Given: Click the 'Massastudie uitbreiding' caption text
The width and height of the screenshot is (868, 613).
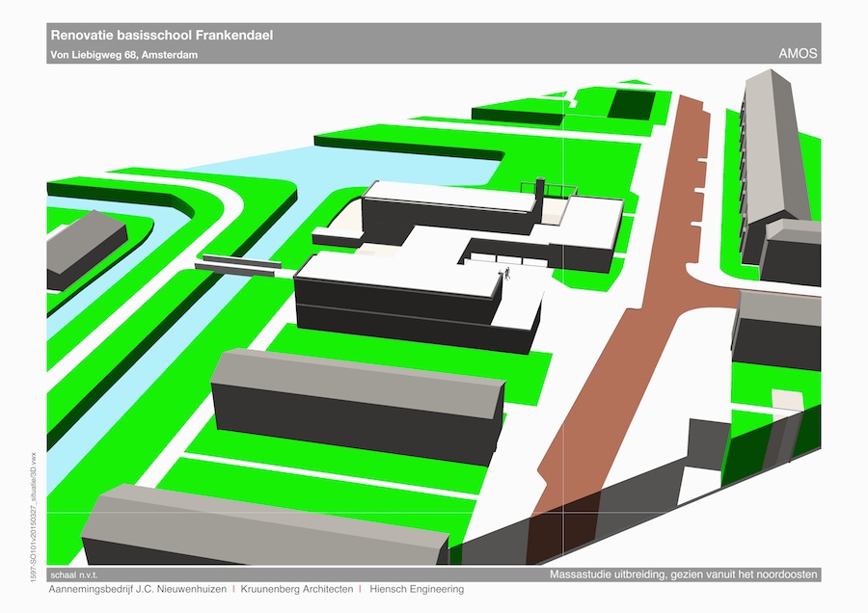Looking at the screenshot, I should click(683, 574).
